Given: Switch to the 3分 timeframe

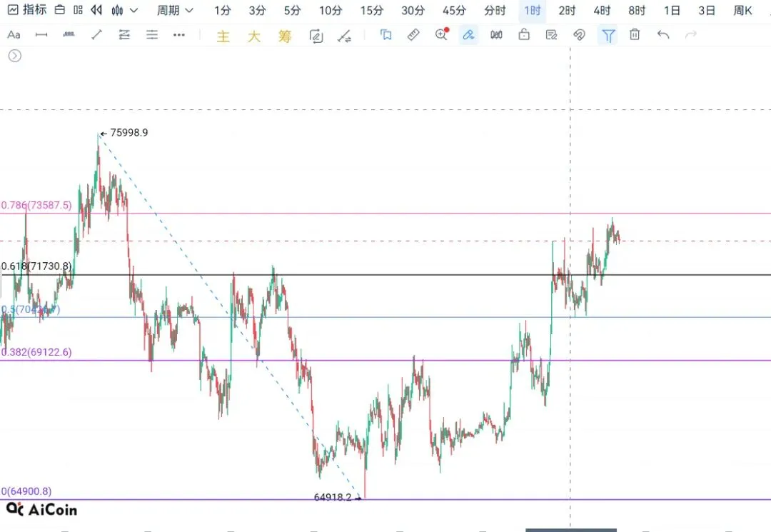Looking at the screenshot, I should [257, 10].
